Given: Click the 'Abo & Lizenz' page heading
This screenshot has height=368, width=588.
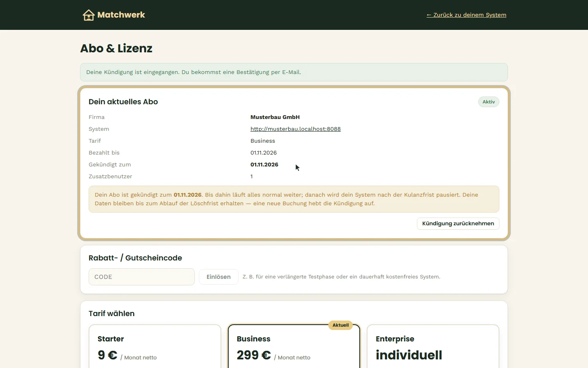Looking at the screenshot, I should (116, 48).
